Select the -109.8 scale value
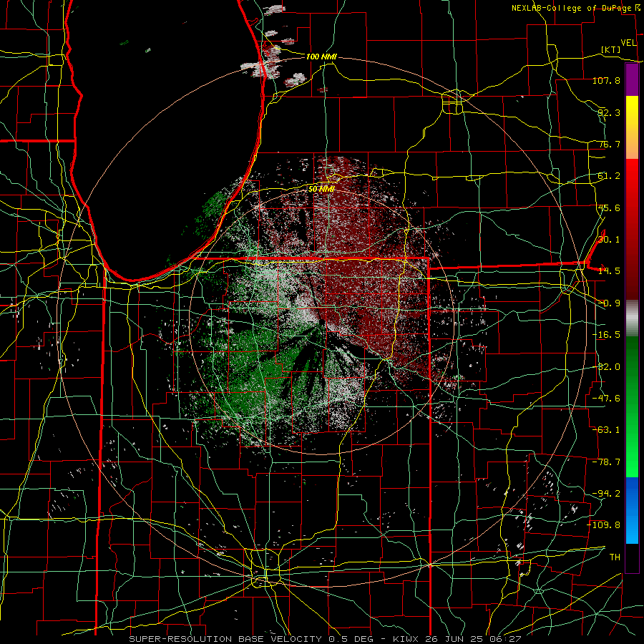Image resolution: width=644 pixels, height=644 pixels. coord(604,525)
